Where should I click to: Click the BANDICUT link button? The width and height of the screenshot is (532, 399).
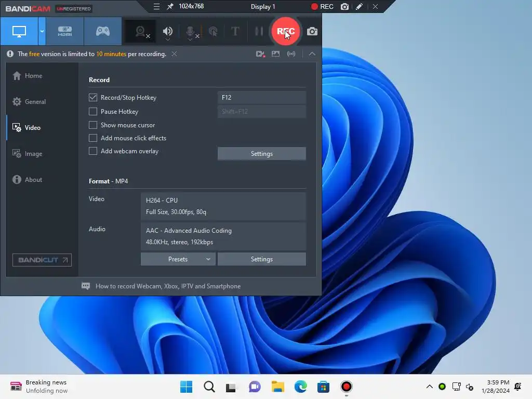(x=42, y=260)
